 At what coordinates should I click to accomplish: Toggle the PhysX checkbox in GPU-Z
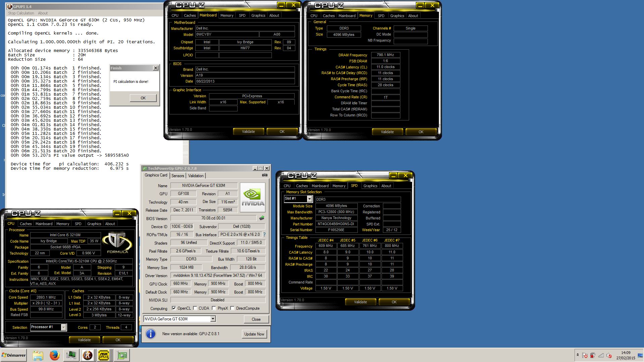pos(214,308)
